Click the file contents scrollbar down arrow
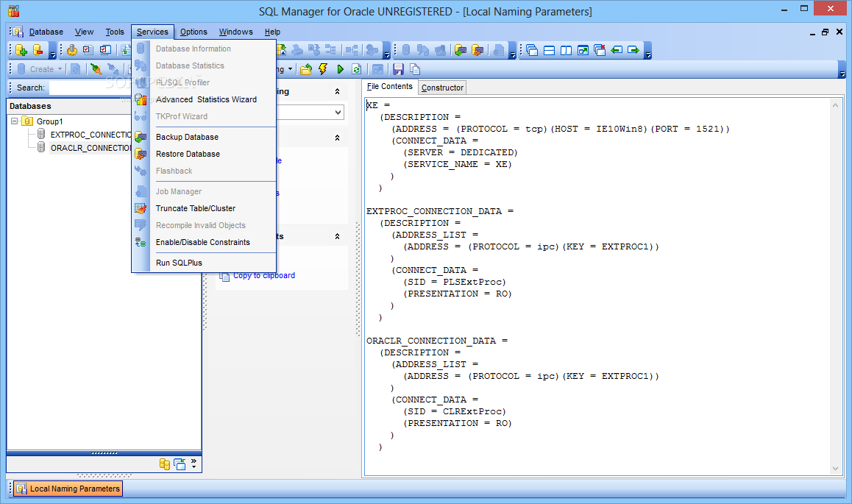The width and height of the screenshot is (852, 504). (x=835, y=468)
